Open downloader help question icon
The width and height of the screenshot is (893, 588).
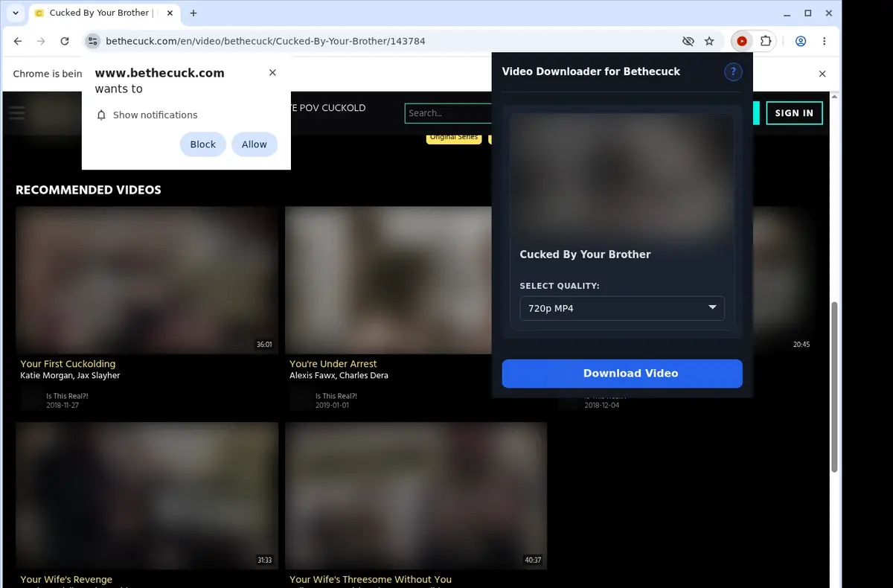pyautogui.click(x=733, y=71)
